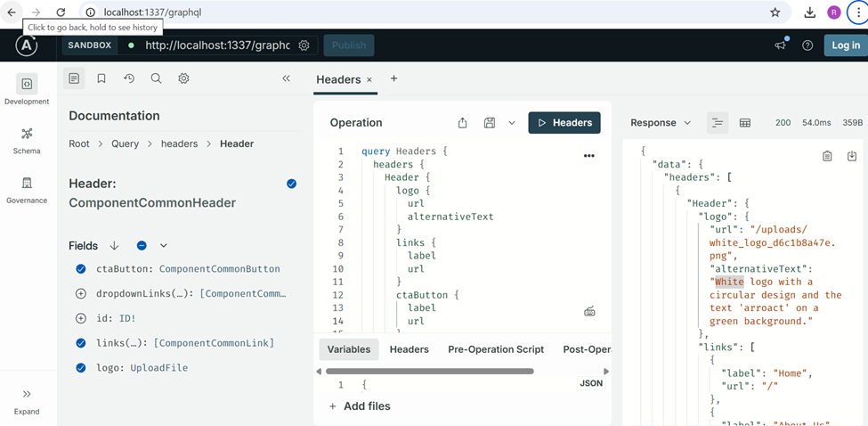Open operation three-dot options menu

point(589,156)
